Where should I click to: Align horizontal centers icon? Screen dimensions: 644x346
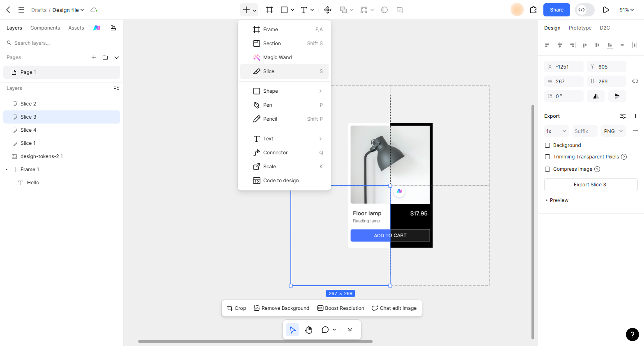click(559, 45)
